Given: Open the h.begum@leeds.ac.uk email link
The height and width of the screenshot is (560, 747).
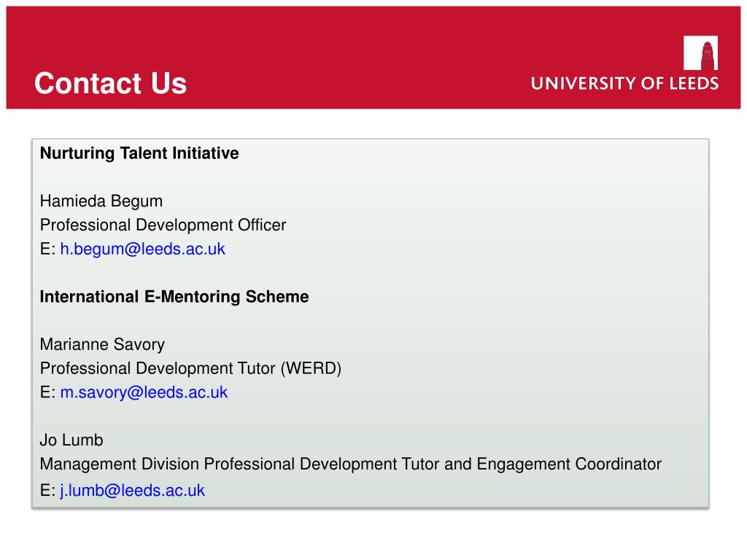Looking at the screenshot, I should [x=142, y=249].
